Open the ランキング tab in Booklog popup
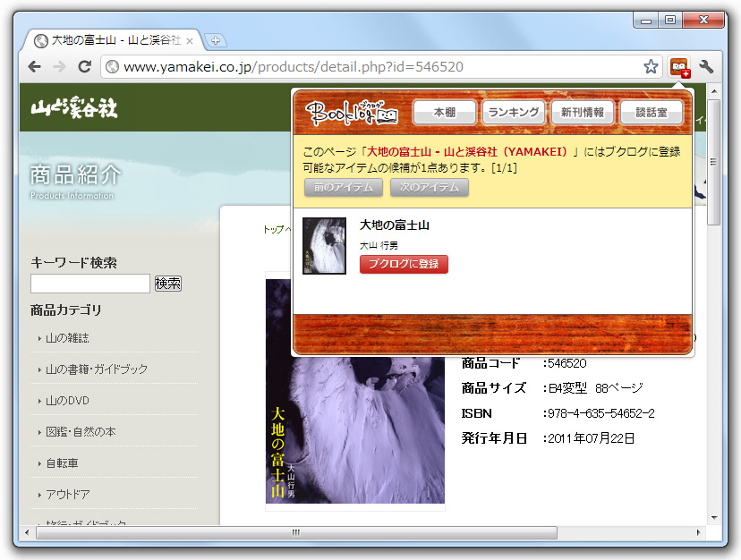 point(513,113)
